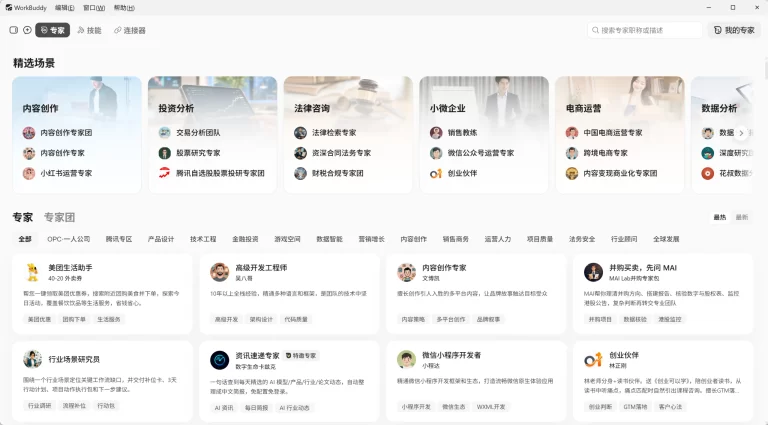Select the 全球发展 category filter

(x=667, y=239)
